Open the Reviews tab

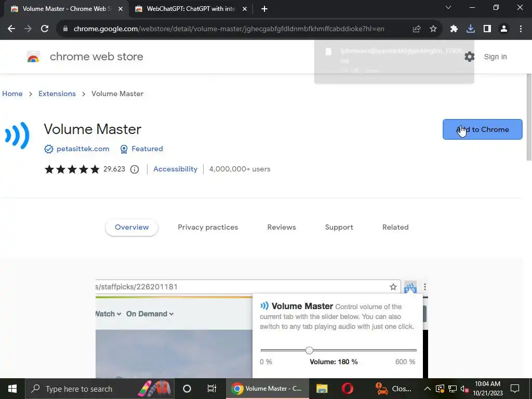click(x=282, y=228)
